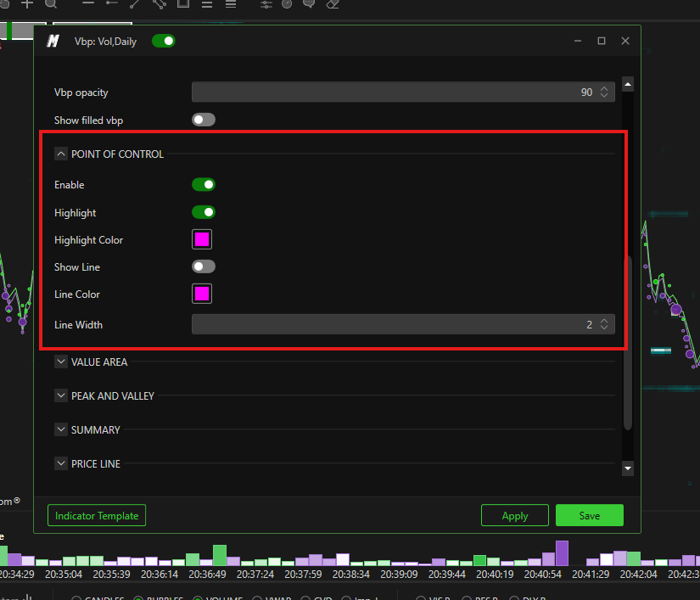
Task: Select the multi-point path drawing tool
Action: pyautogui.click(x=159, y=4)
